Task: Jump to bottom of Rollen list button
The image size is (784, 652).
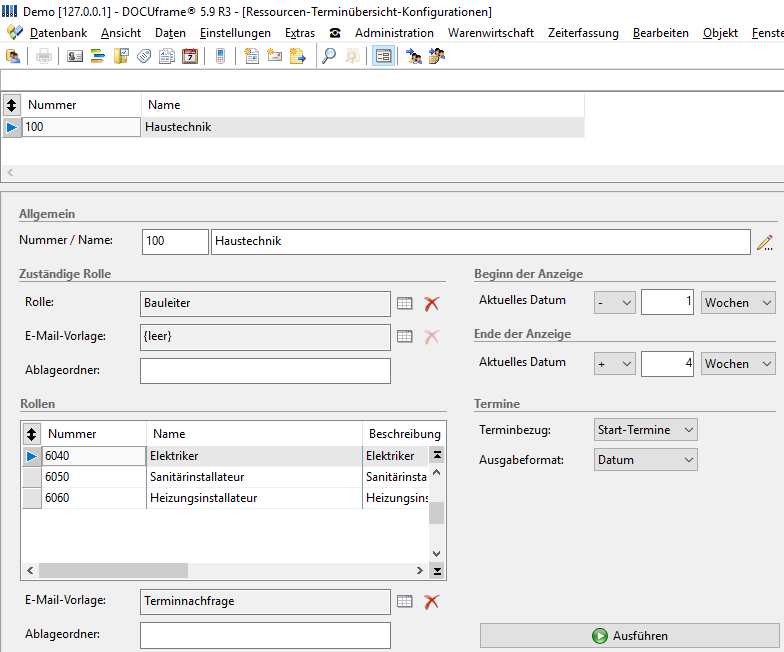Action: tap(437, 571)
